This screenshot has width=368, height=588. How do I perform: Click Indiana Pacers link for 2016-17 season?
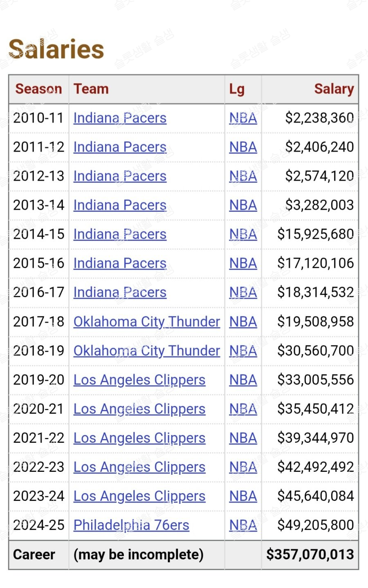click(x=120, y=292)
